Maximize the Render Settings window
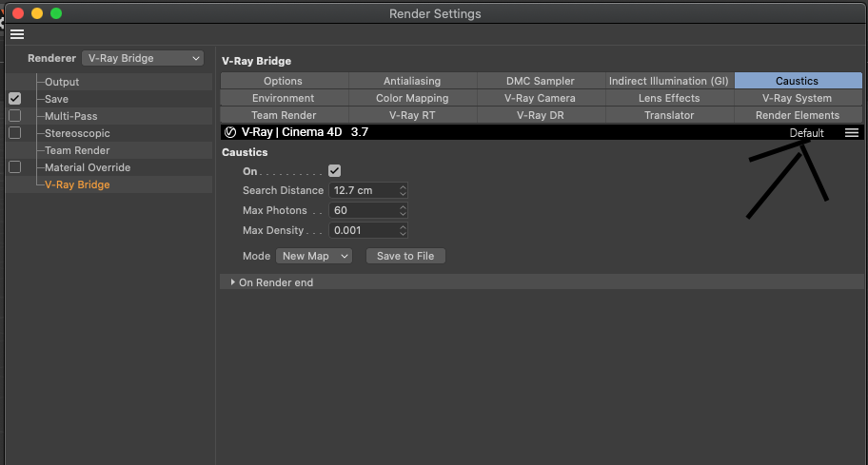 point(56,13)
